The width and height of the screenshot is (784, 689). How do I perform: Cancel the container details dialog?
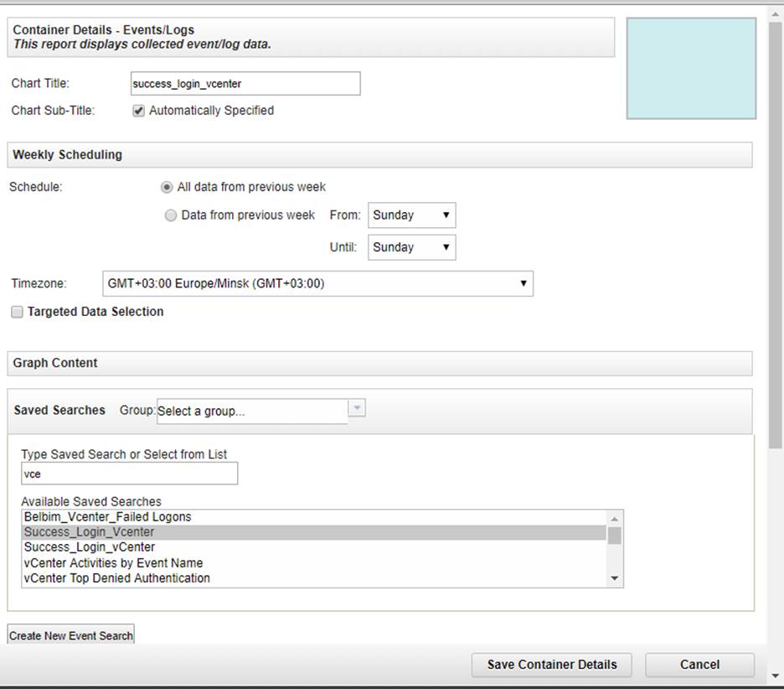point(699,665)
